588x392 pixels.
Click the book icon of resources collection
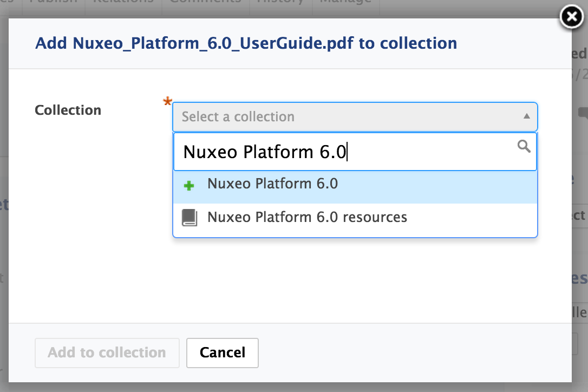pos(190,218)
